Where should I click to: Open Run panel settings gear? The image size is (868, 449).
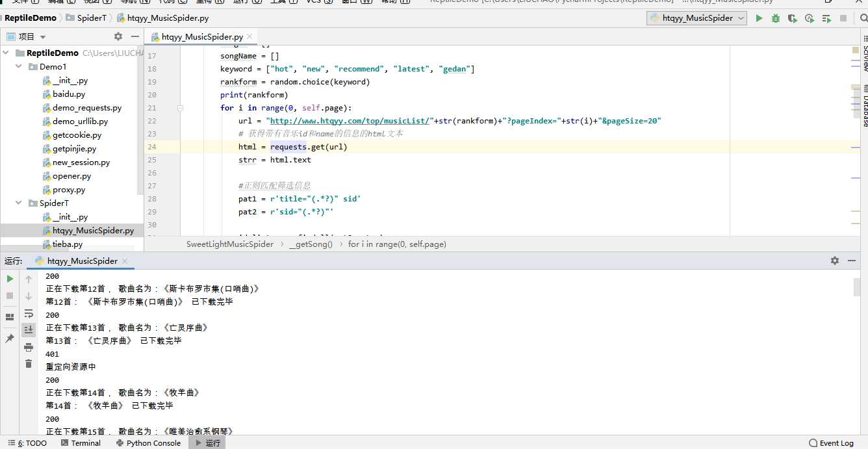834,261
